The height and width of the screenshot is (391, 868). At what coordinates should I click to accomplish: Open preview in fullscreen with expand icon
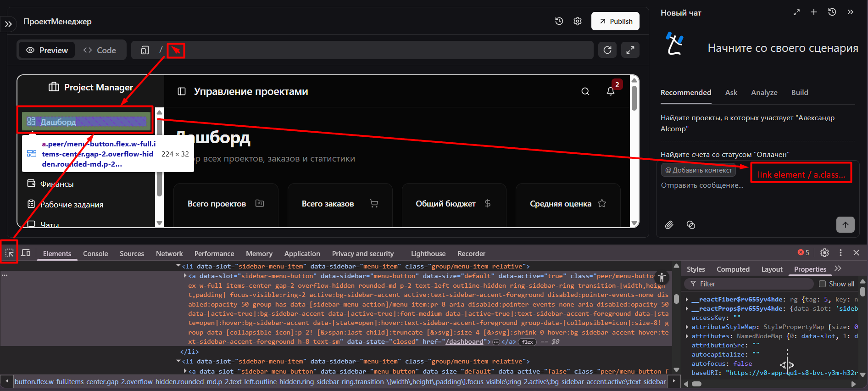click(630, 50)
